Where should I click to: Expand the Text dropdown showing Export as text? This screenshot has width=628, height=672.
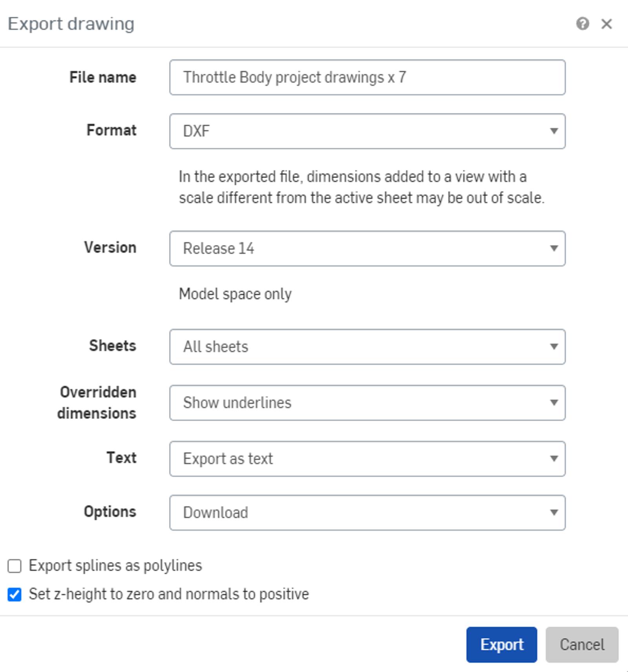367,459
